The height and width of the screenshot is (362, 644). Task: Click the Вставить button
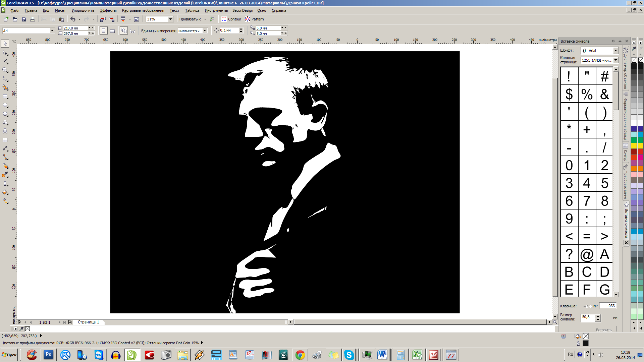604,330
